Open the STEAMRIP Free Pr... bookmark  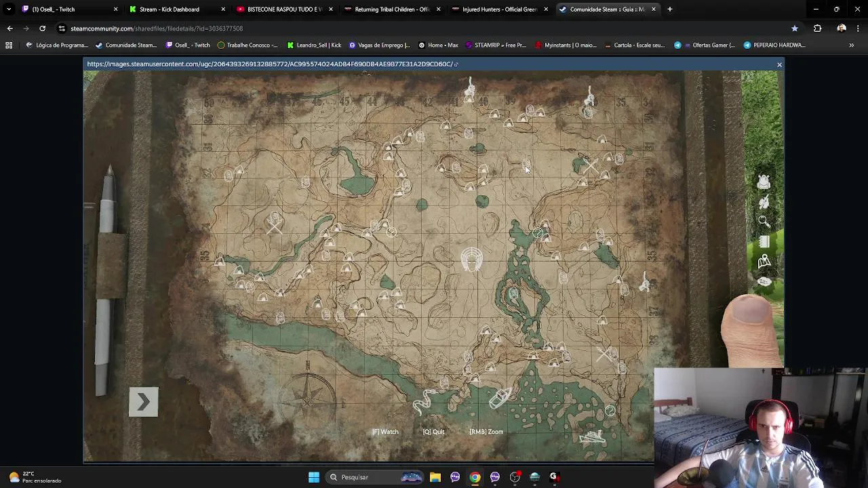[496, 45]
